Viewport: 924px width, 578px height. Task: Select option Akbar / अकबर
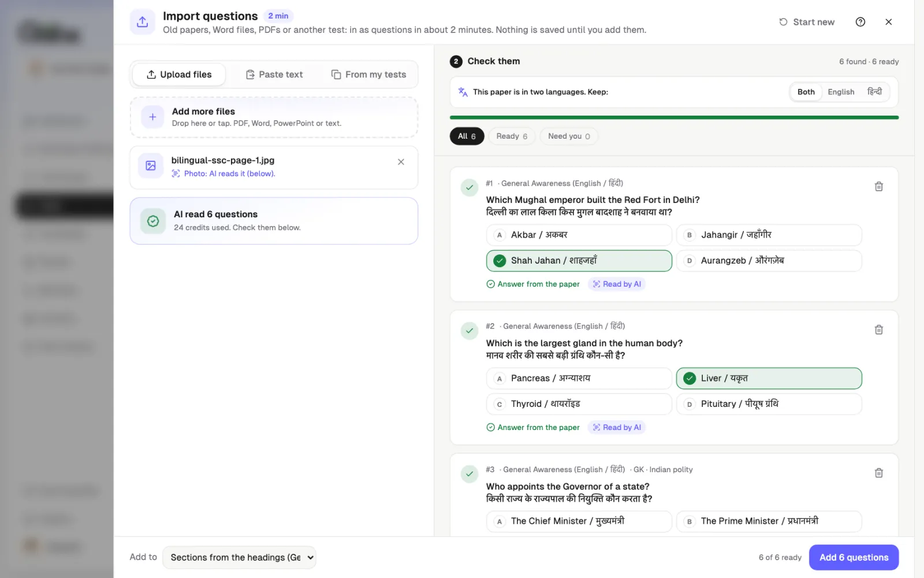click(x=579, y=235)
